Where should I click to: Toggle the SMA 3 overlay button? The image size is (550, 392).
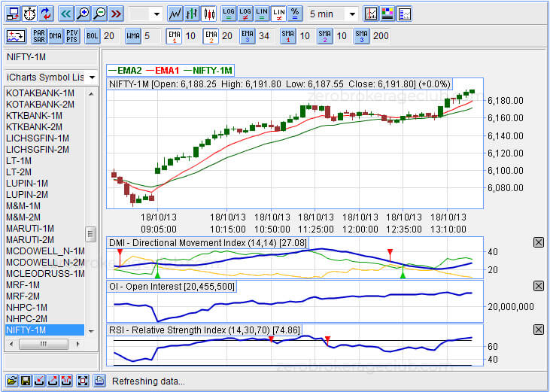[x=362, y=36]
